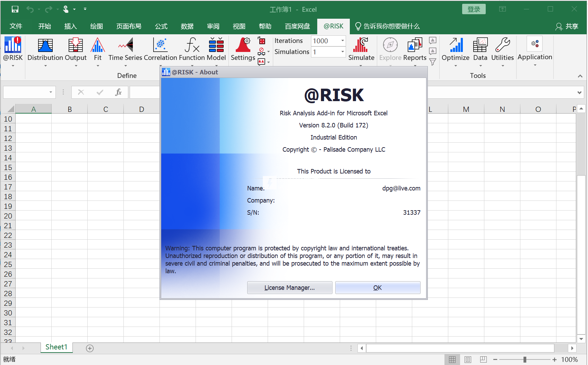Click the touch/mouse mode icon
Image resolution: width=588 pixels, height=365 pixels.
click(66, 9)
